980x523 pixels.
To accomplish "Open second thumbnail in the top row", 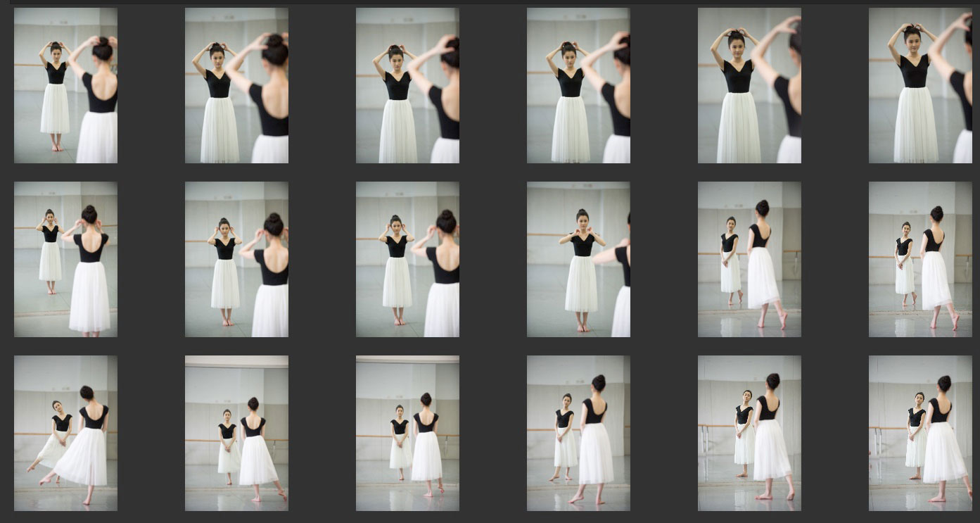I will [x=236, y=85].
